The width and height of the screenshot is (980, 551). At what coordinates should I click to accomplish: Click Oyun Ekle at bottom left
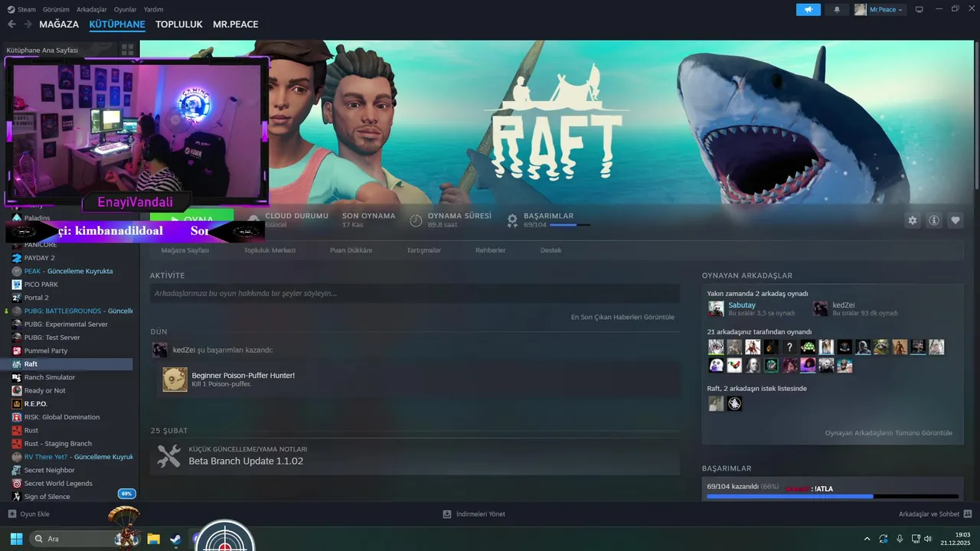[x=29, y=514]
